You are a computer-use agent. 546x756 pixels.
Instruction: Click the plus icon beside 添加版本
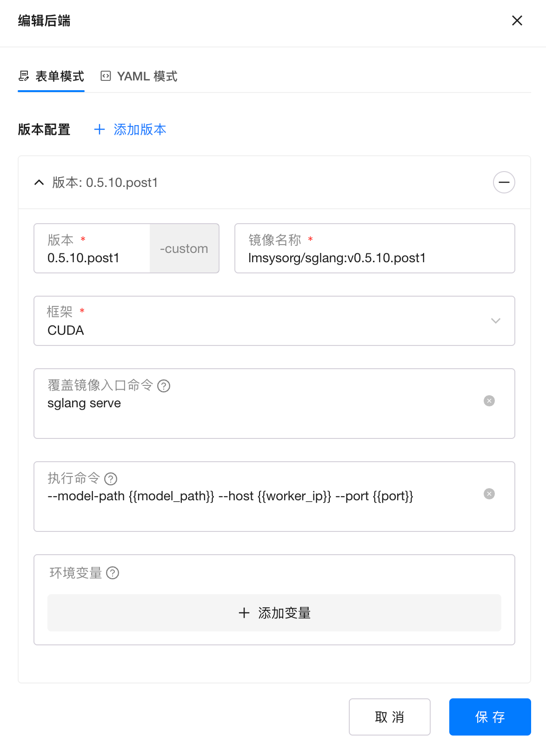pyautogui.click(x=100, y=129)
